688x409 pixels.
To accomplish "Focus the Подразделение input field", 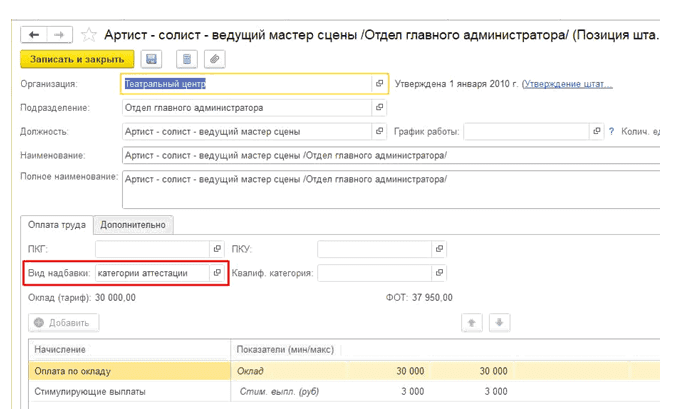I will coord(247,108).
